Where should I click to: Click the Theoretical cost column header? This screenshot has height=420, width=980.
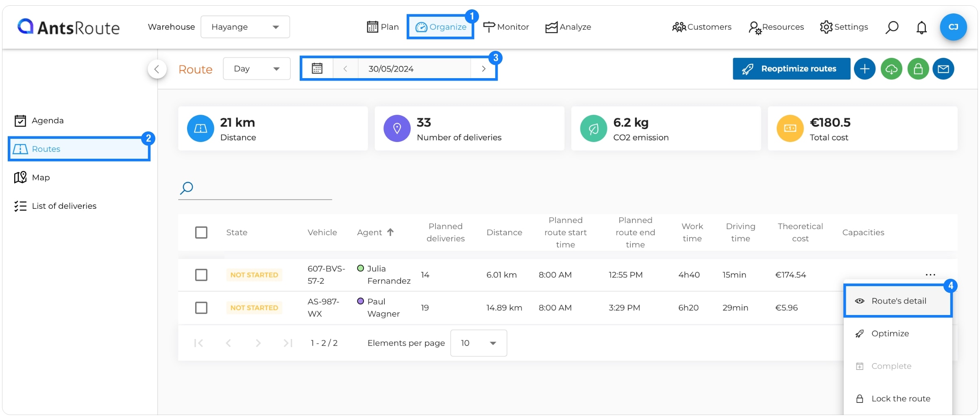tap(800, 232)
